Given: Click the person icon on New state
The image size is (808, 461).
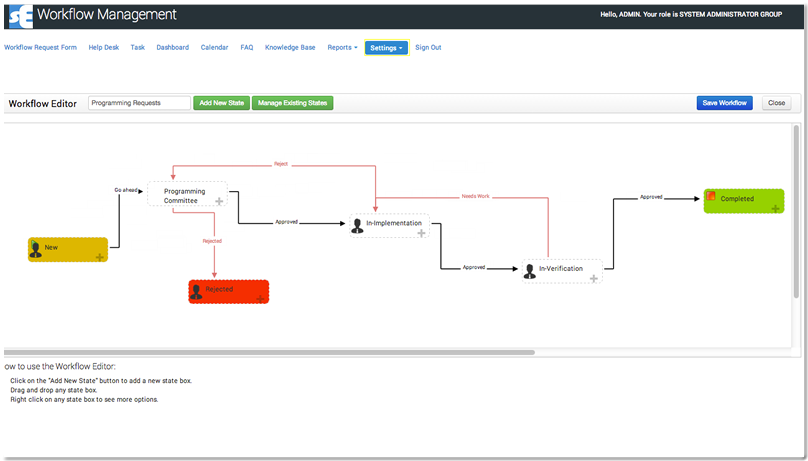Looking at the screenshot, I should pos(36,249).
